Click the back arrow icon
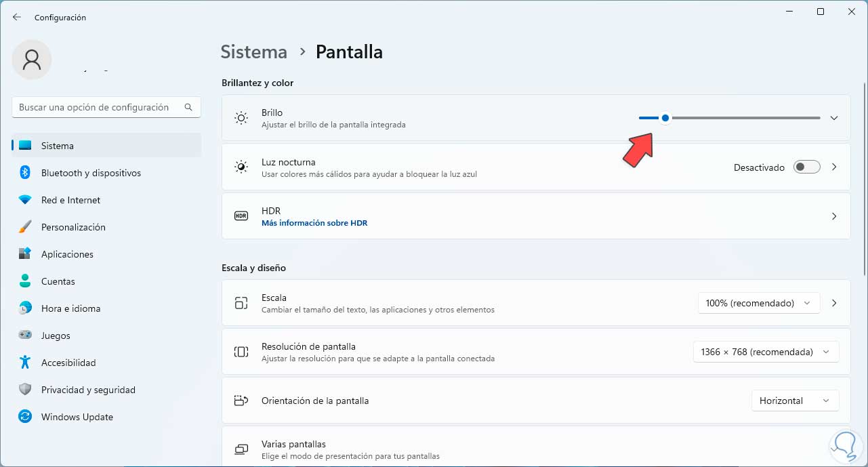868x467 pixels. (x=17, y=17)
